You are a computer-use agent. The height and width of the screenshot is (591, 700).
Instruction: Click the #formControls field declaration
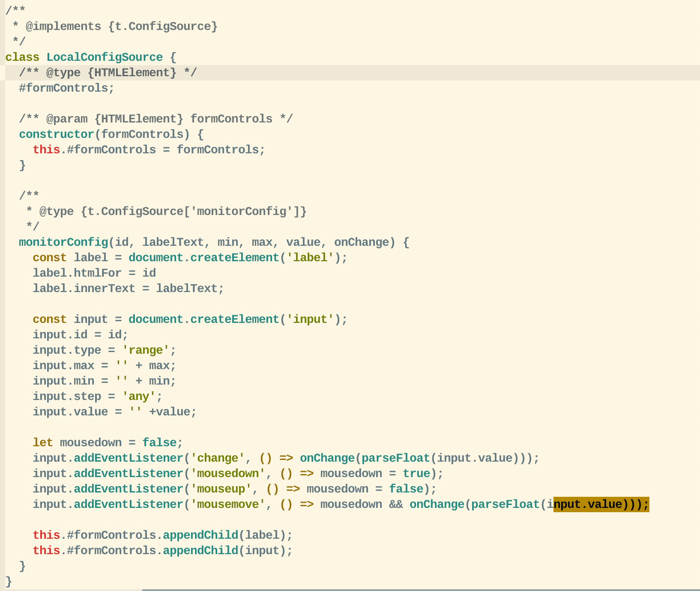click(x=66, y=88)
